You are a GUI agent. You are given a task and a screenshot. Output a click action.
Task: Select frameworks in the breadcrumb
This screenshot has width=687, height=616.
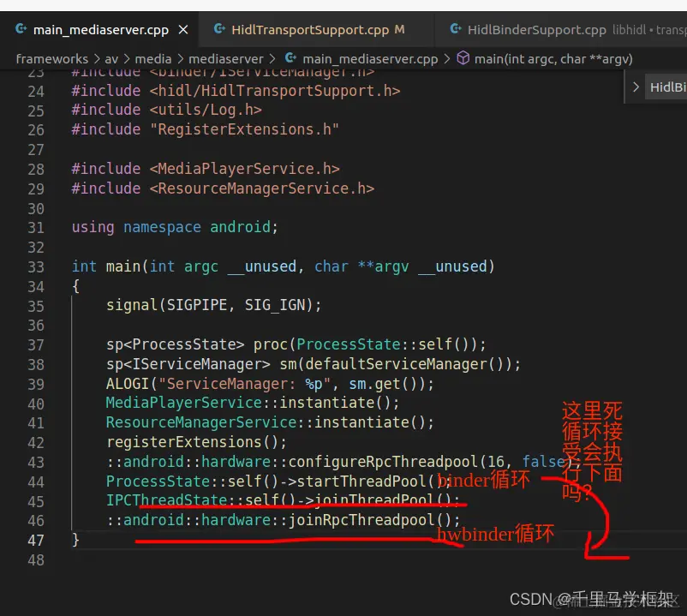click(x=52, y=59)
